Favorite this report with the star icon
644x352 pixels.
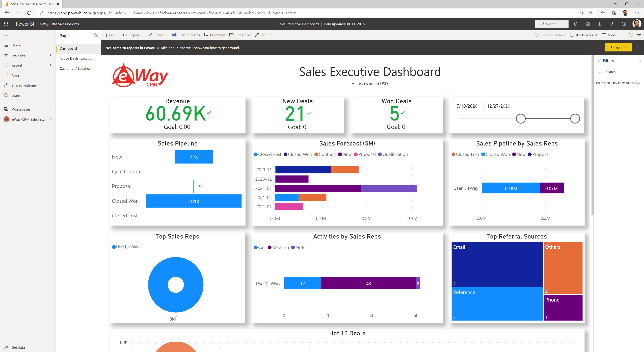[x=639, y=35]
